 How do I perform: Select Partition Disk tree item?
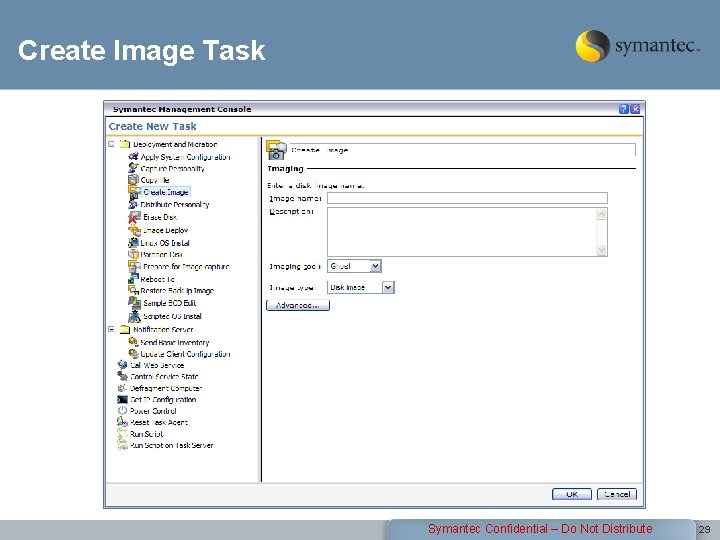click(162, 254)
